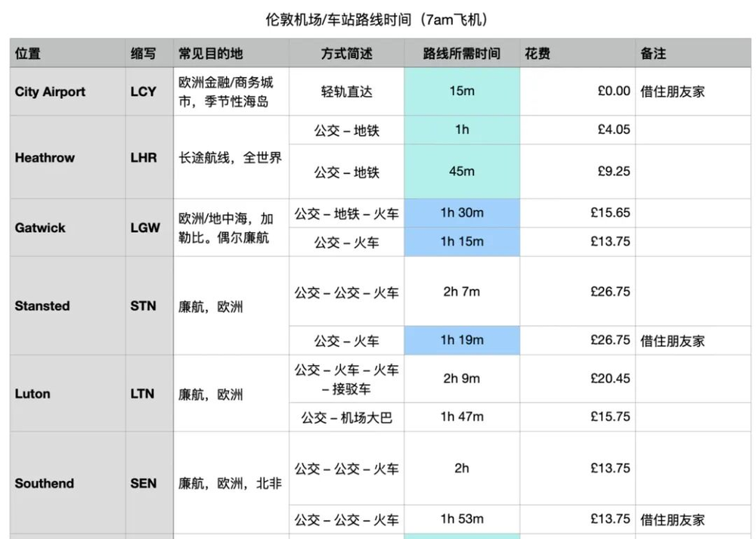
Task: Click the teal 15m duration cell
Action: tap(462, 91)
